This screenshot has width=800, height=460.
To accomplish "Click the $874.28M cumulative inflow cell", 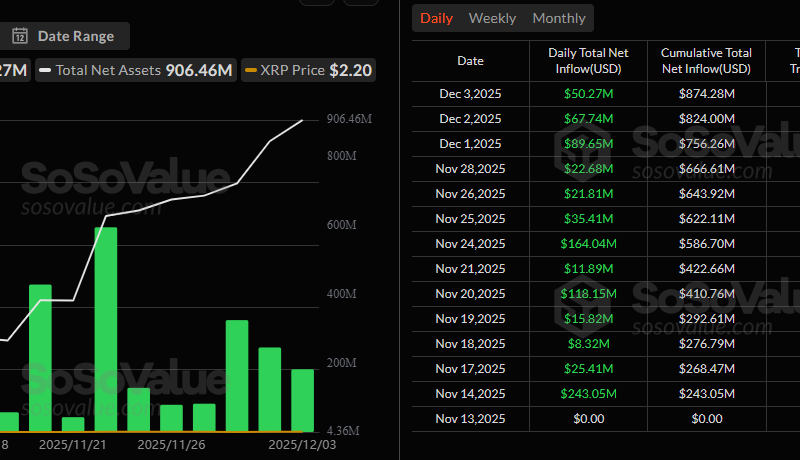I will pyautogui.click(x=707, y=93).
